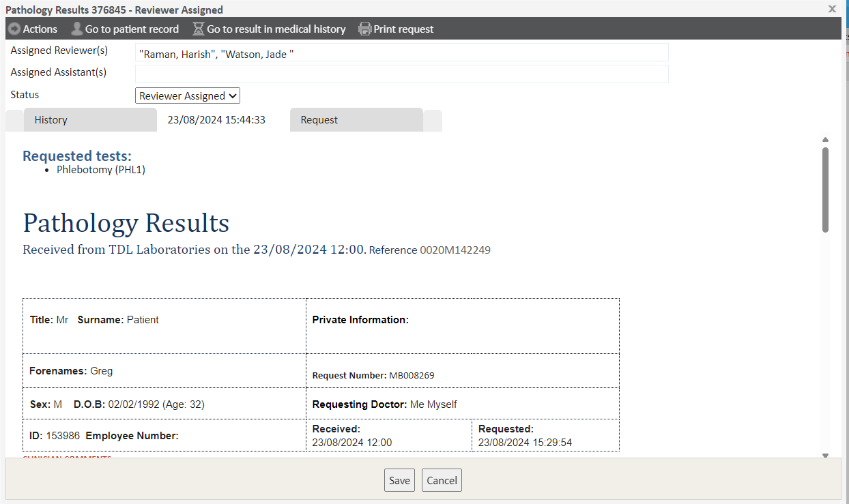Expand the Status dropdown
The width and height of the screenshot is (849, 504).
[188, 96]
